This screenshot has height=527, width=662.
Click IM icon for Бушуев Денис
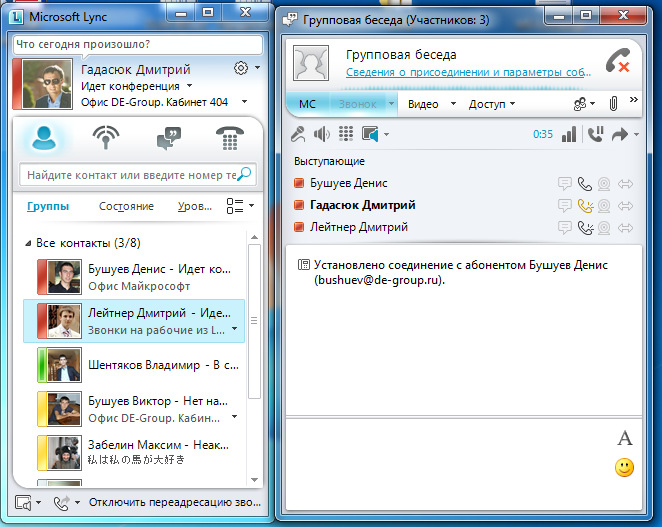[564, 183]
